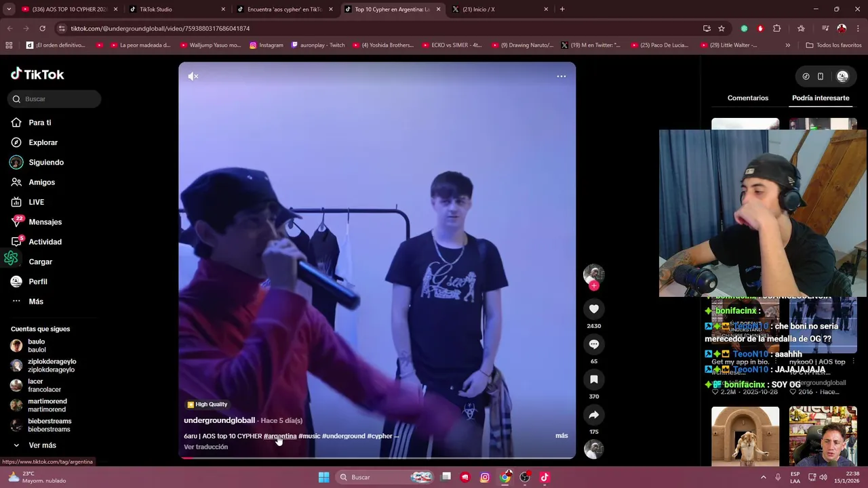Click the #underground hashtag
The height and width of the screenshot is (488, 868).
(344, 436)
